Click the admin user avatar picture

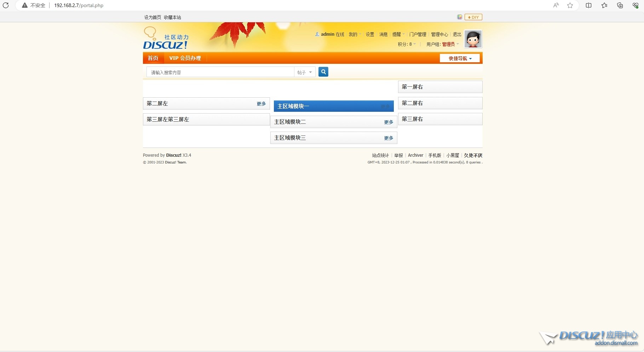[473, 39]
